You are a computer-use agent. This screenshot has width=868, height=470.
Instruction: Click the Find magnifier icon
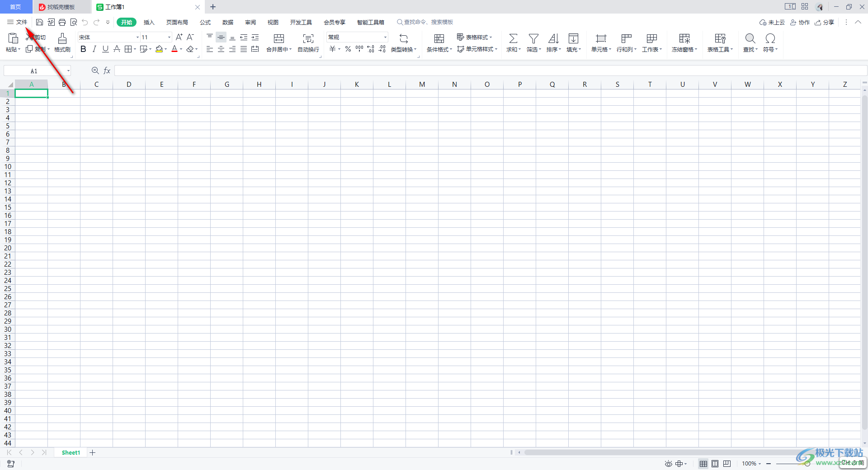[750, 38]
